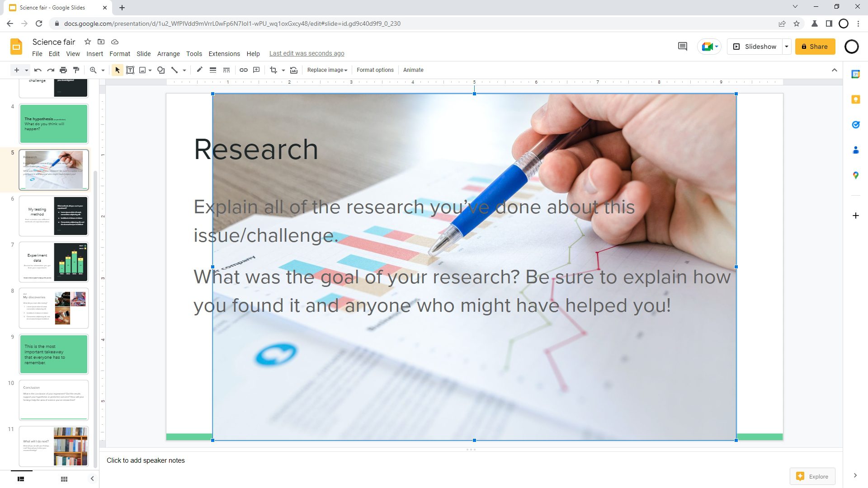Click the link insertion icon

tap(243, 70)
